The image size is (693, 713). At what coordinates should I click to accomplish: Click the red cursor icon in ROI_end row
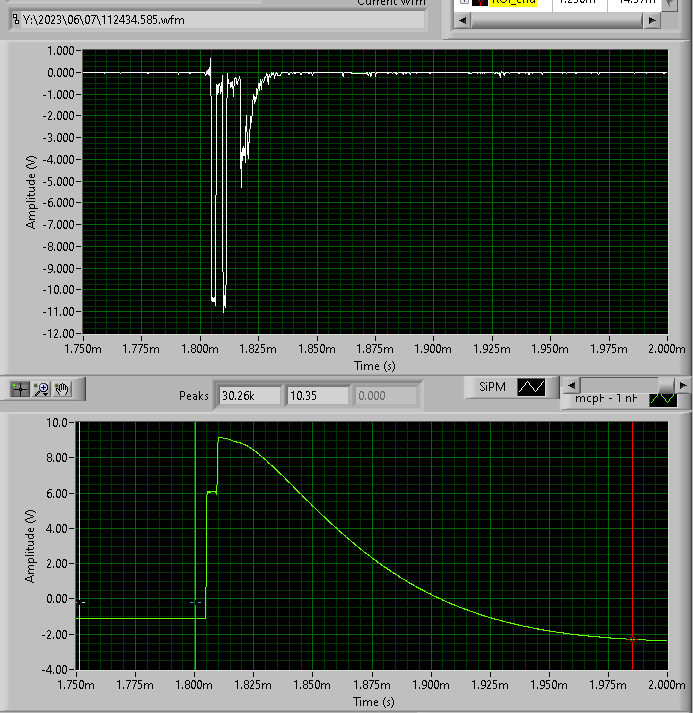[x=480, y=2]
